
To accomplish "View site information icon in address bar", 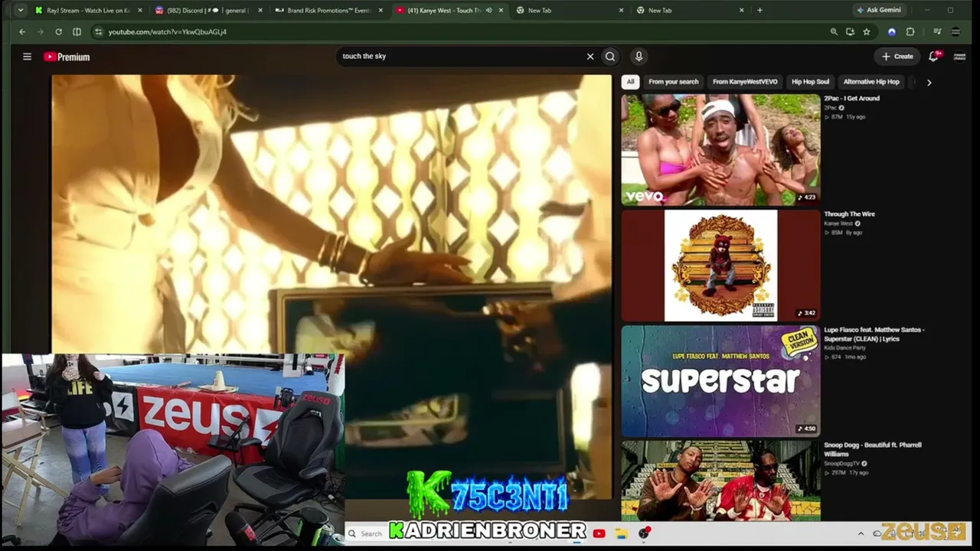I will tap(97, 31).
